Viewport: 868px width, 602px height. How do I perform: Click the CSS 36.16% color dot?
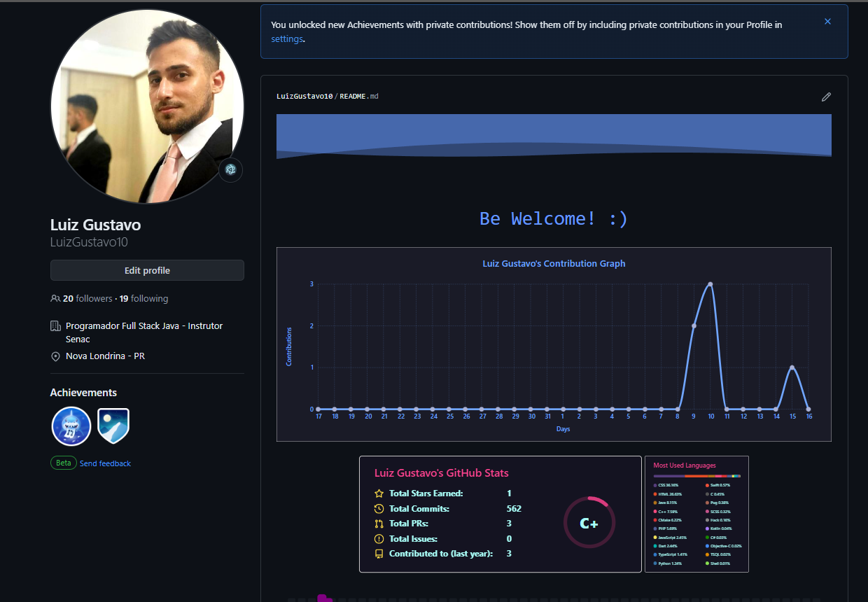coord(655,485)
